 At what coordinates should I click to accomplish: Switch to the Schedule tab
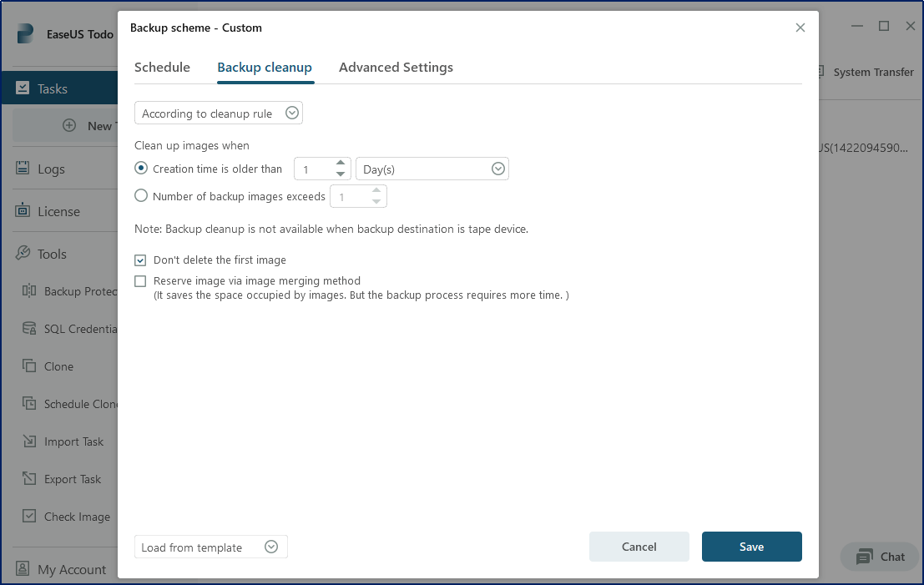pos(162,68)
